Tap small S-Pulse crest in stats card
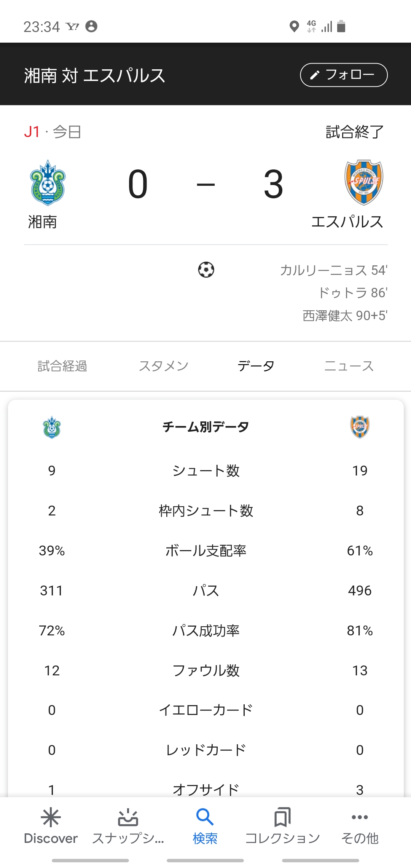 click(360, 427)
